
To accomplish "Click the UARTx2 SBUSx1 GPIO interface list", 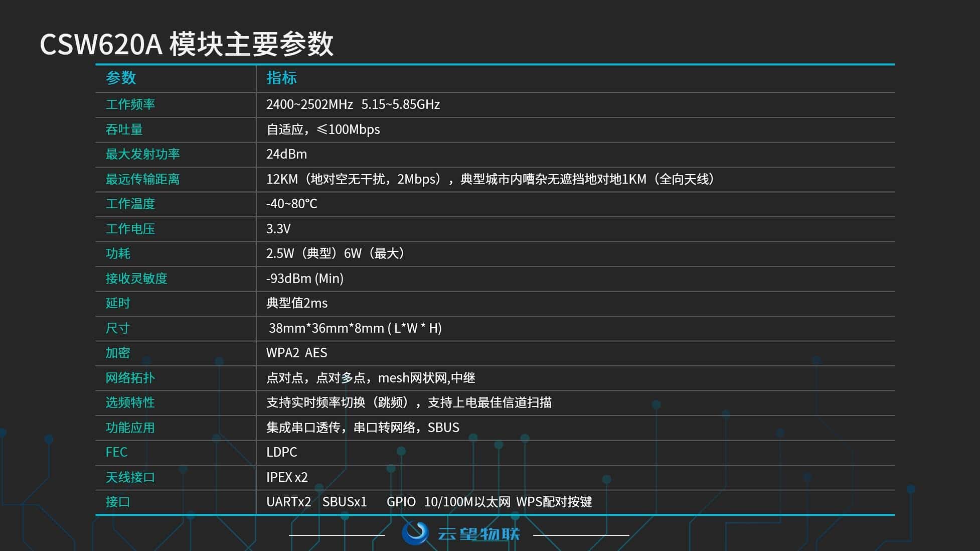I will 429,502.
